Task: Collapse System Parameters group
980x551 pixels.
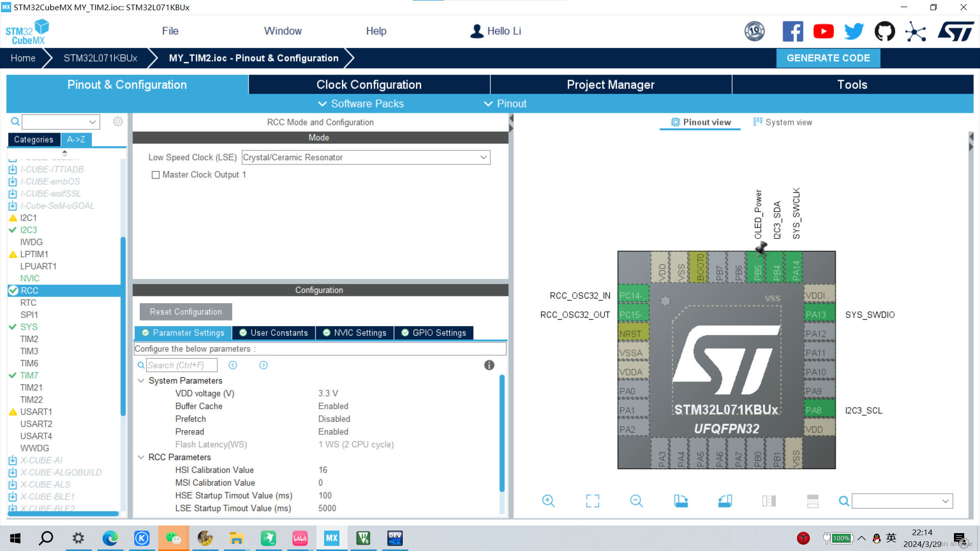Action: coord(141,381)
